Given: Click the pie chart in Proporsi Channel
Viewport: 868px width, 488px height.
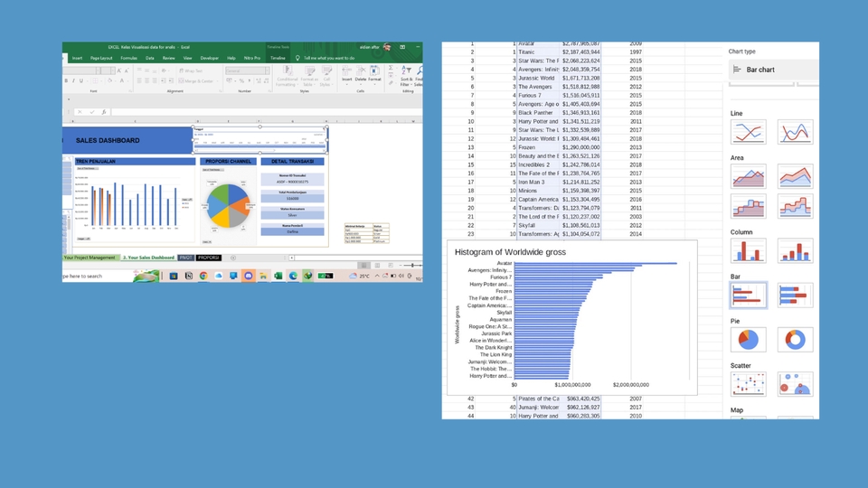Looking at the screenshot, I should pos(228,205).
